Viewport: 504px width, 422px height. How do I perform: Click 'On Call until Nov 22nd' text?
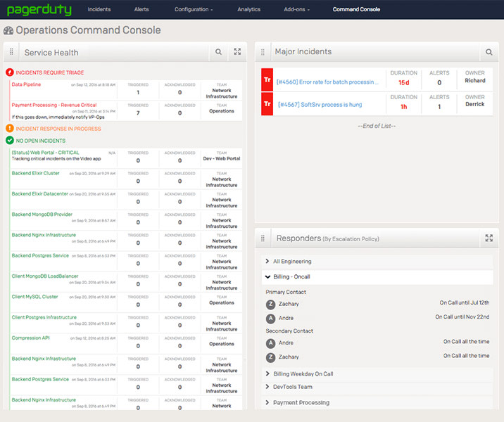[462, 316]
